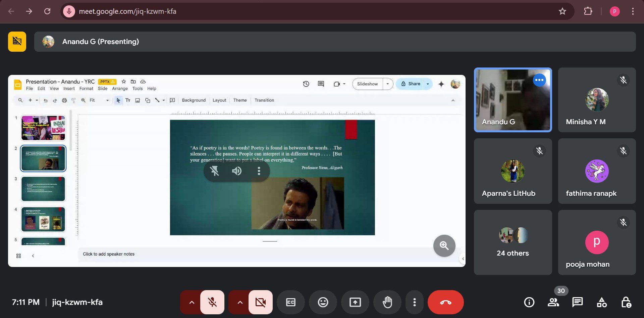Click the zoom magnifier on presentation
Image resolution: width=644 pixels, height=318 pixels.
(444, 245)
